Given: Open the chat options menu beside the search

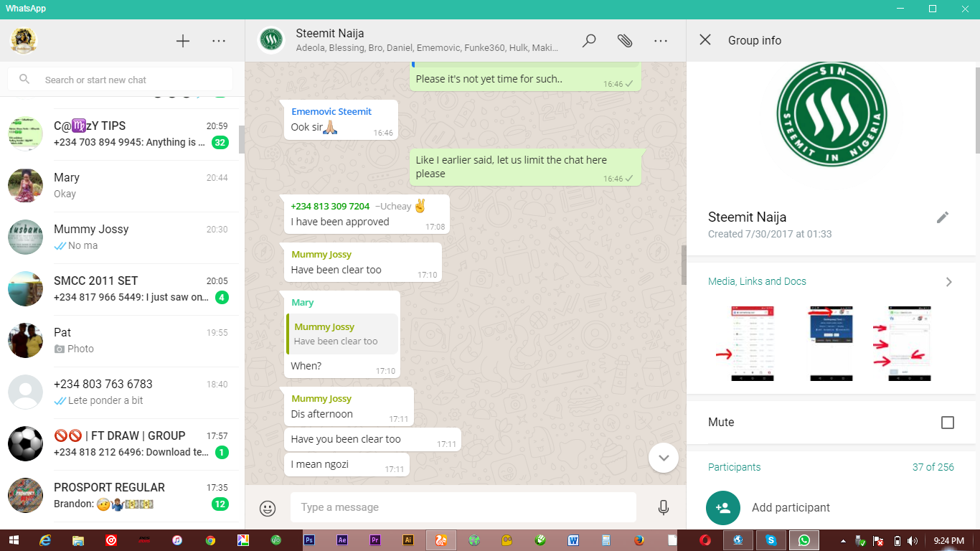Looking at the screenshot, I should pos(660,41).
